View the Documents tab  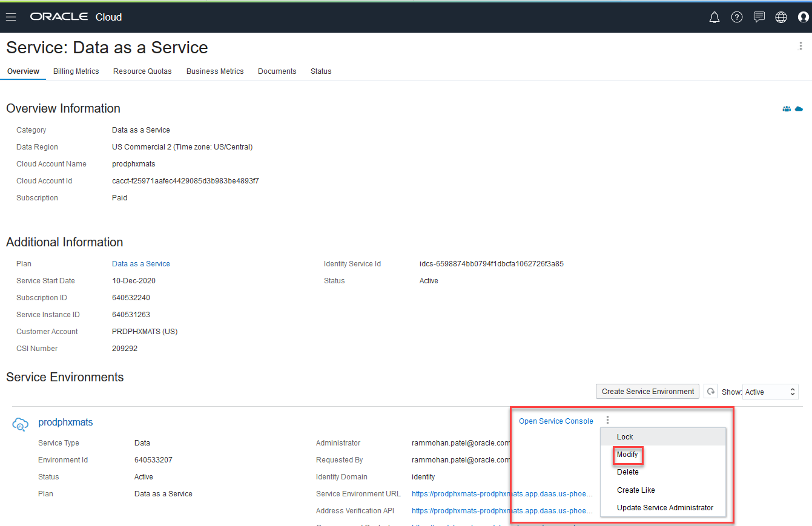point(277,71)
